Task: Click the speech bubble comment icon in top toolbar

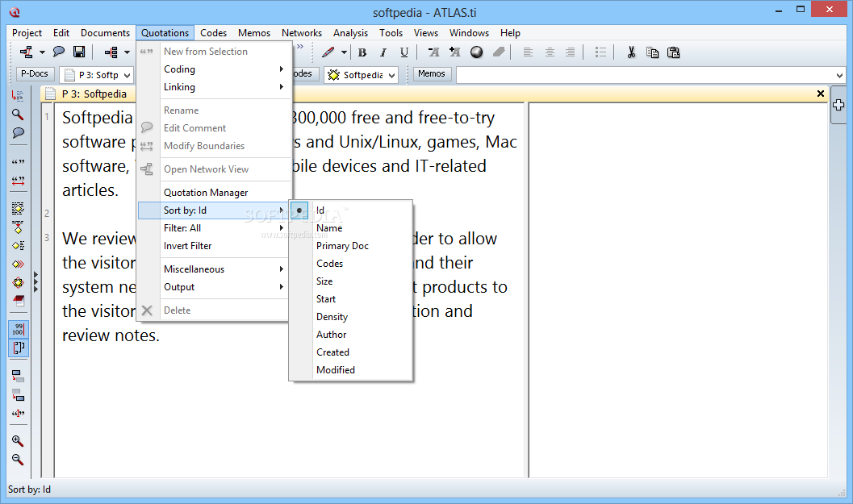Action: coord(58,52)
